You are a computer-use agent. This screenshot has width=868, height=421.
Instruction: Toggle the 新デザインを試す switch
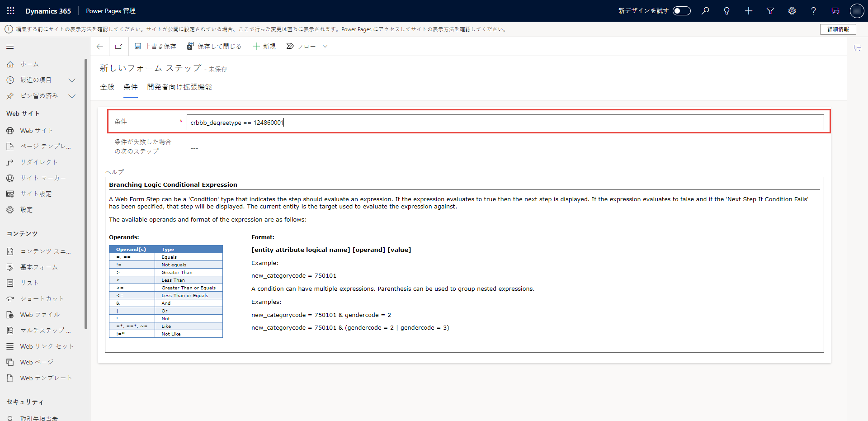pos(681,11)
